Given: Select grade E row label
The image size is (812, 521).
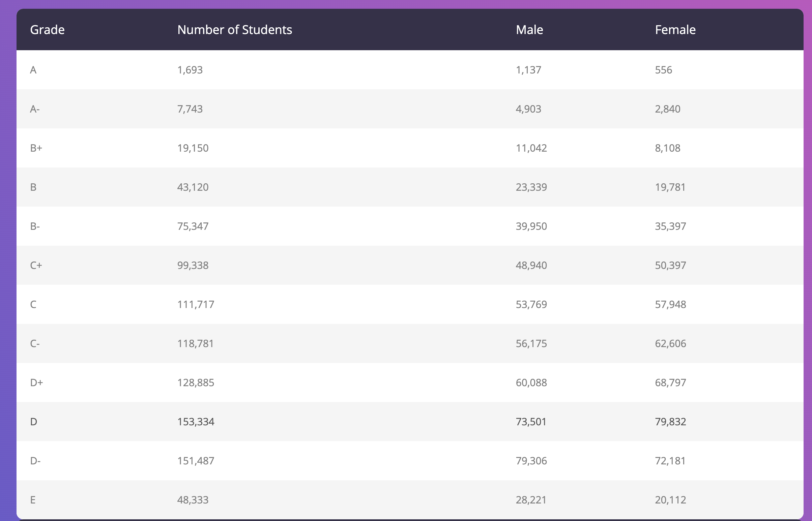Looking at the screenshot, I should tap(33, 500).
